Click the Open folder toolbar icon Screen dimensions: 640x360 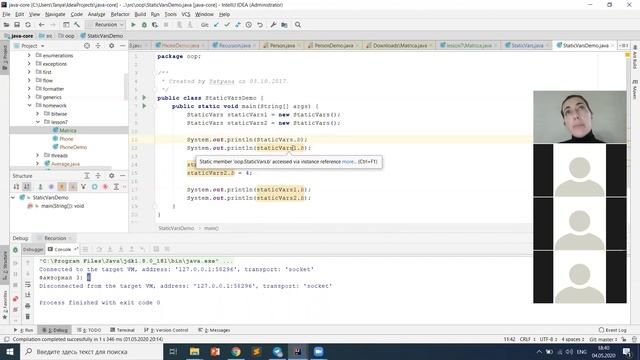6,25
